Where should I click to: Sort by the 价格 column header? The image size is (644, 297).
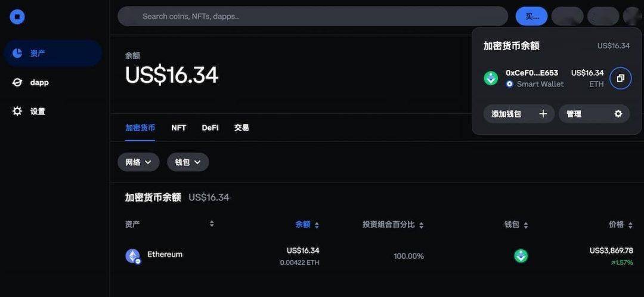[x=621, y=225]
